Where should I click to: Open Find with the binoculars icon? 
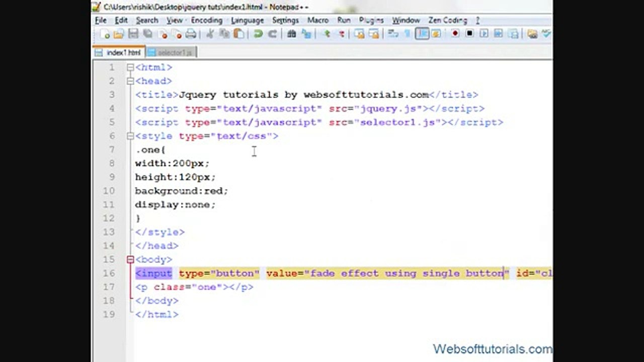pyautogui.click(x=291, y=34)
